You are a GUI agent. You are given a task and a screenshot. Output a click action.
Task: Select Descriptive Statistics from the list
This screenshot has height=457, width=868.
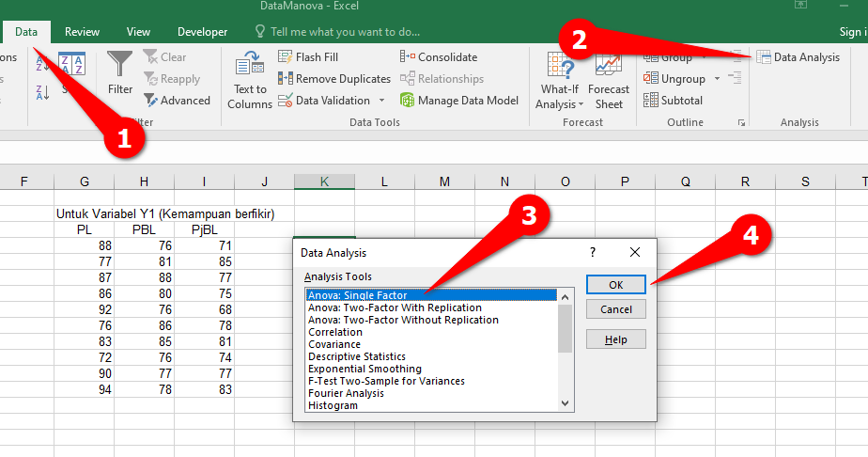tap(357, 356)
